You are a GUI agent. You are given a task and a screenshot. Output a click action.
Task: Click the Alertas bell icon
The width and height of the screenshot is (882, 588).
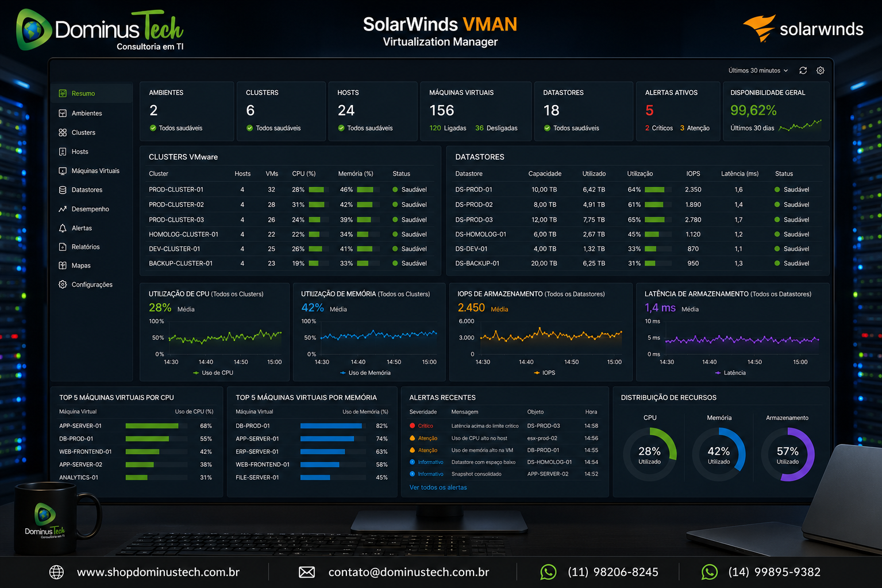(63, 228)
